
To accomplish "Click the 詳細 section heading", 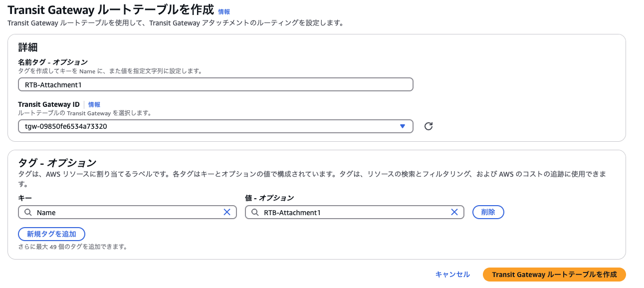I will pyautogui.click(x=28, y=48).
